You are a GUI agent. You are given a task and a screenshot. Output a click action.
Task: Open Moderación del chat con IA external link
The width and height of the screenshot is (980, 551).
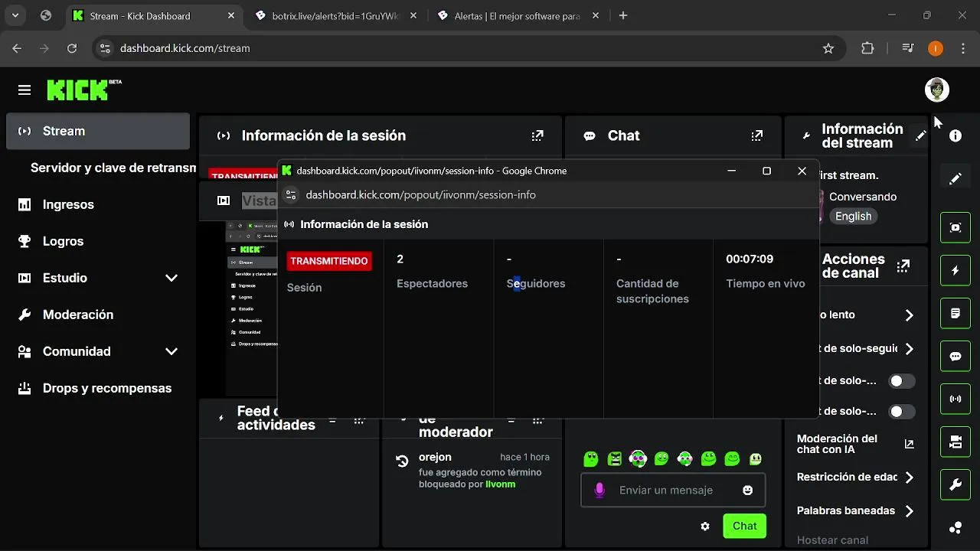[909, 444]
